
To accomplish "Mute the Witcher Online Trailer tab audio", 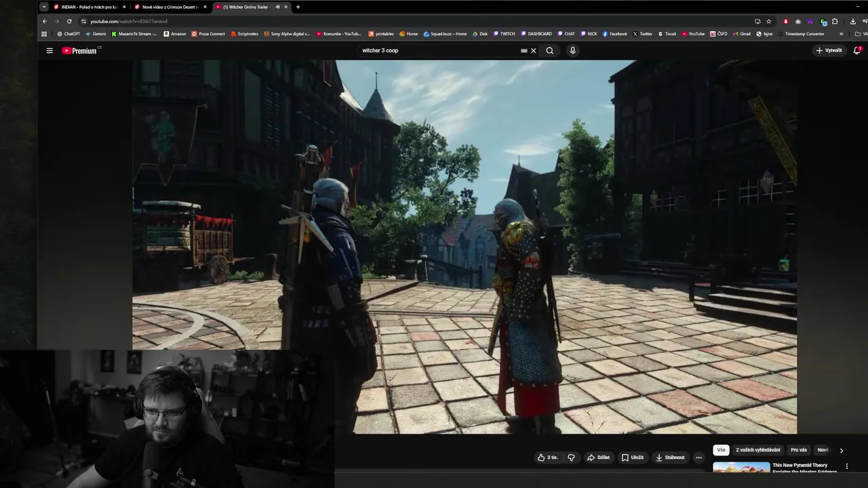I will (277, 7).
